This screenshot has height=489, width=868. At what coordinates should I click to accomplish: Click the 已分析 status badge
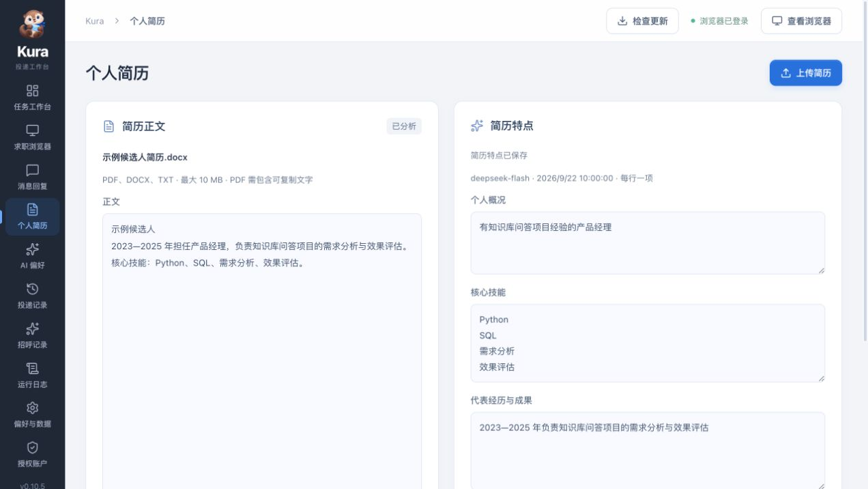404,126
